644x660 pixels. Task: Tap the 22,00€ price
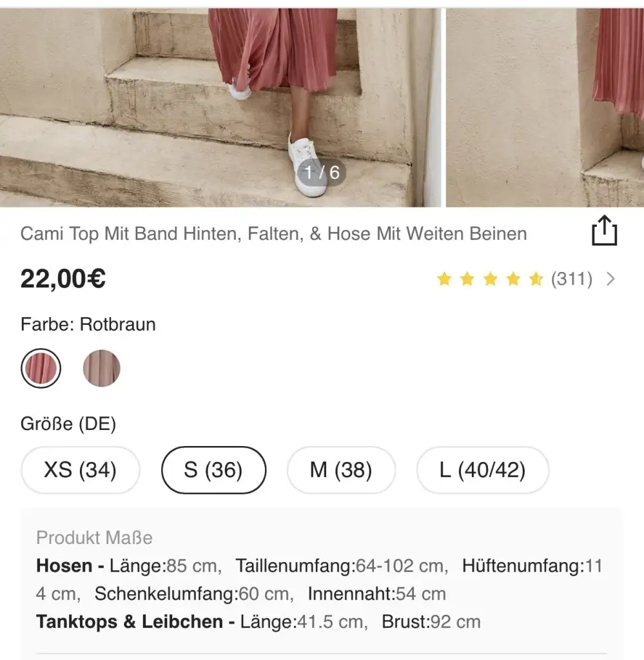coord(63,279)
